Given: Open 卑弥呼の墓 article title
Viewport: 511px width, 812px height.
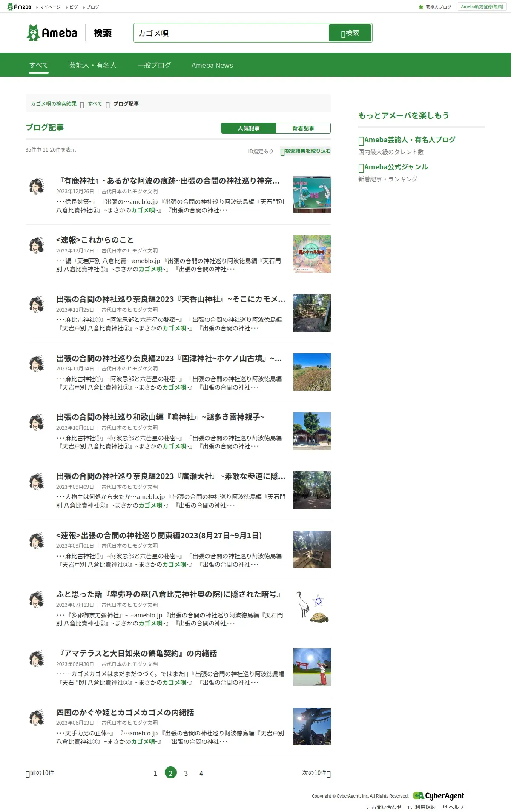Looking at the screenshot, I should pos(169,594).
